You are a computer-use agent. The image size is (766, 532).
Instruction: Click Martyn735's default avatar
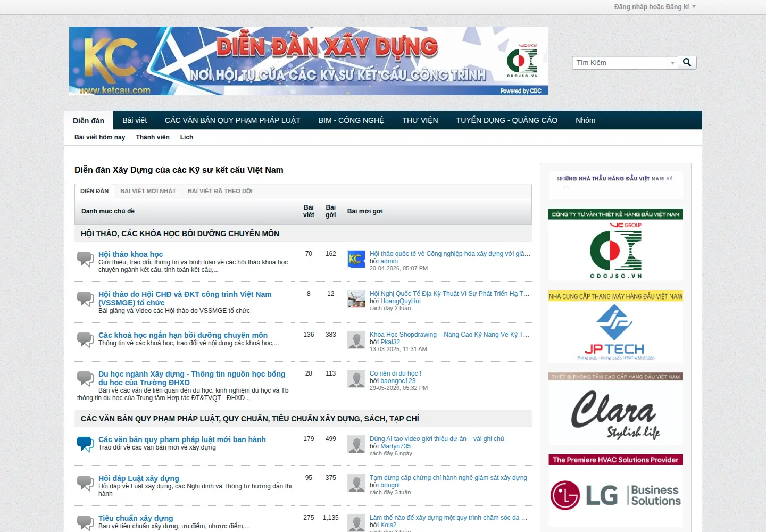pyautogui.click(x=356, y=444)
